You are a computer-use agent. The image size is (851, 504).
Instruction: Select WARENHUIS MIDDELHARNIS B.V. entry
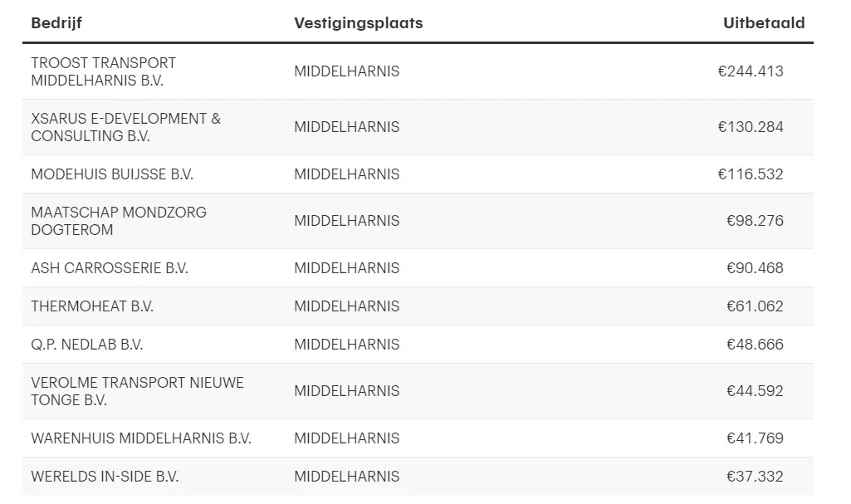click(141, 438)
